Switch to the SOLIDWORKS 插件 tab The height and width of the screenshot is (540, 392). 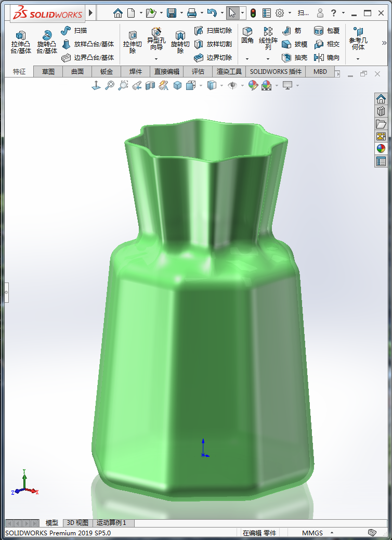pos(276,72)
